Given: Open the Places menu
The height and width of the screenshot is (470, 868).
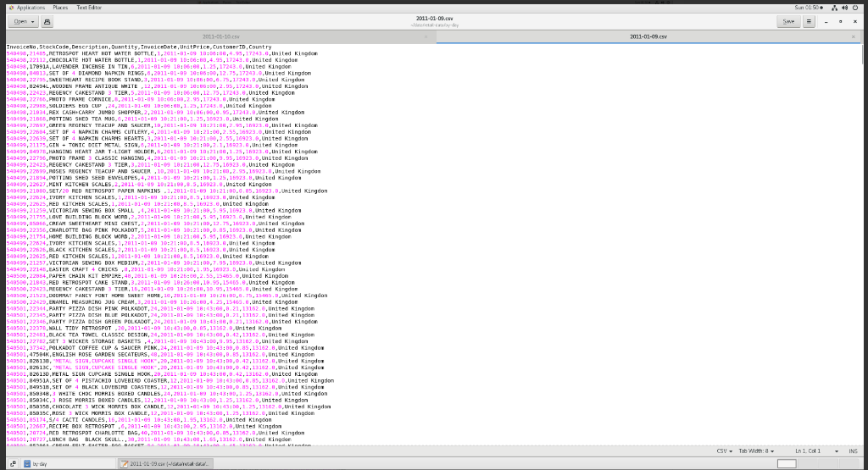Looking at the screenshot, I should coord(60,8).
